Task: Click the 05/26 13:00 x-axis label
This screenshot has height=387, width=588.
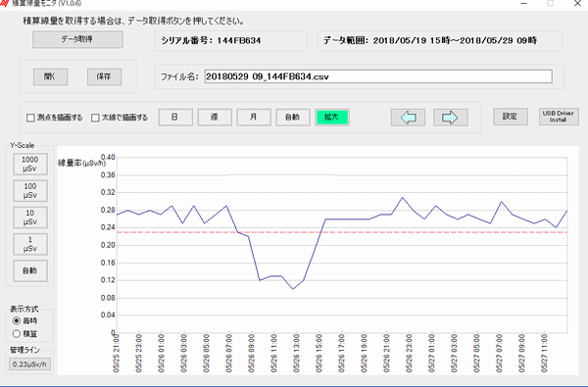Action: click(296, 354)
